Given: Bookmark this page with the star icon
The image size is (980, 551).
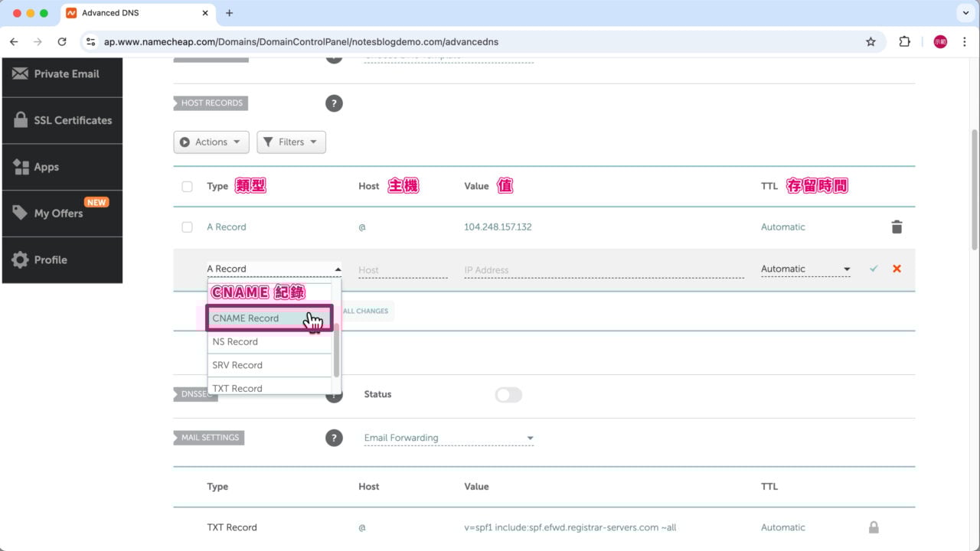Looking at the screenshot, I should click(871, 42).
